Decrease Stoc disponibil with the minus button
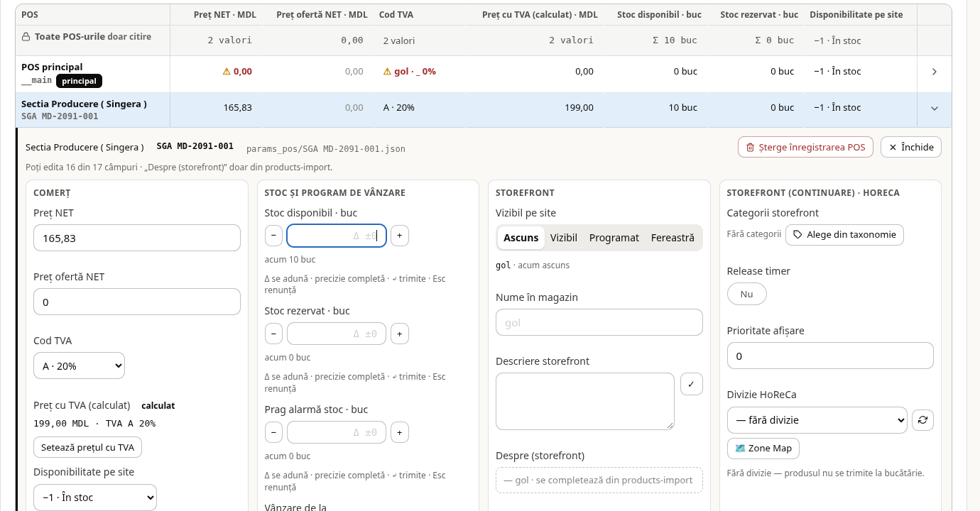 pyautogui.click(x=273, y=236)
